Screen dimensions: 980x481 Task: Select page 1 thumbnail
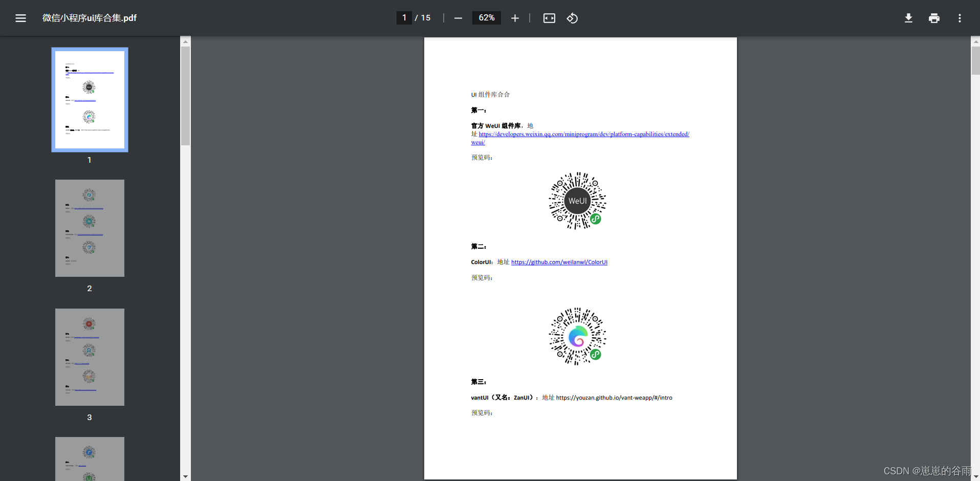point(90,100)
